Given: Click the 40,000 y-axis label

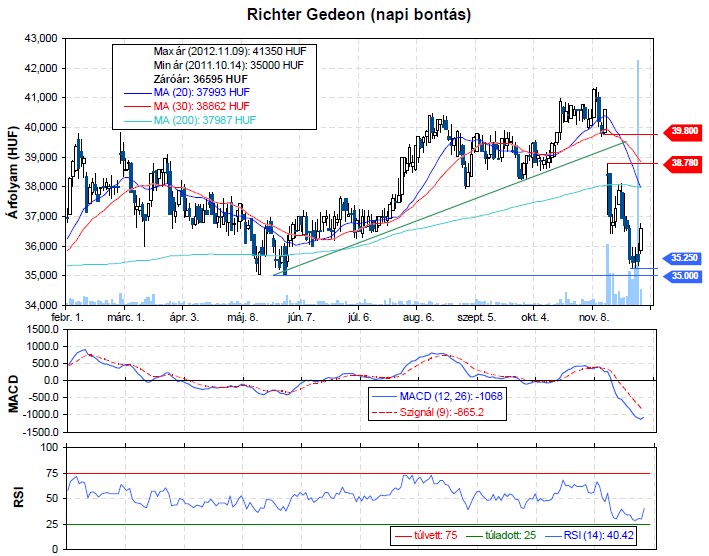Looking at the screenshot, I should 41,127.
